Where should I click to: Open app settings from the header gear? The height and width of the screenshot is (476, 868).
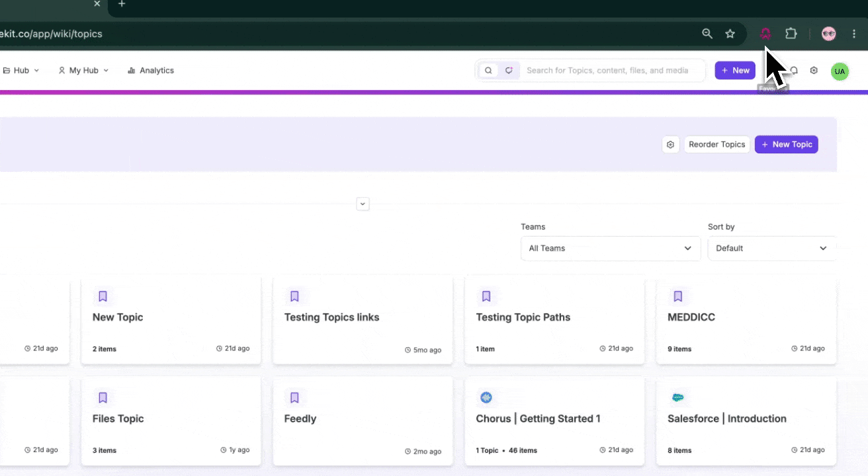[x=814, y=71]
